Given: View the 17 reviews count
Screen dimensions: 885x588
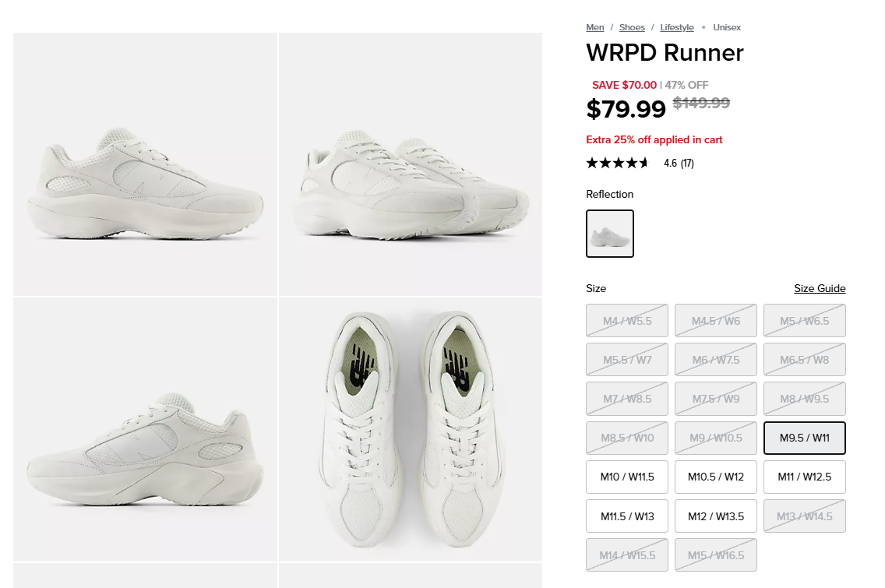Looking at the screenshot, I should (x=687, y=164).
